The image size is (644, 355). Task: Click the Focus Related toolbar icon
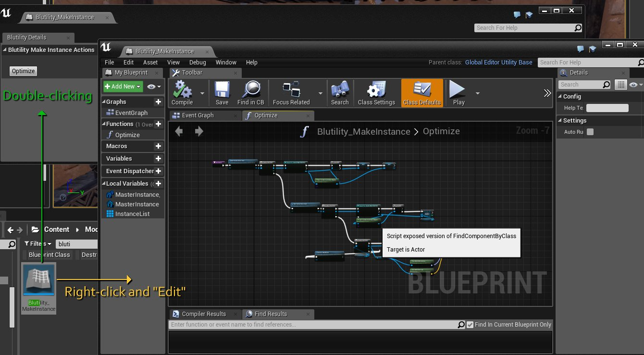pyautogui.click(x=291, y=90)
